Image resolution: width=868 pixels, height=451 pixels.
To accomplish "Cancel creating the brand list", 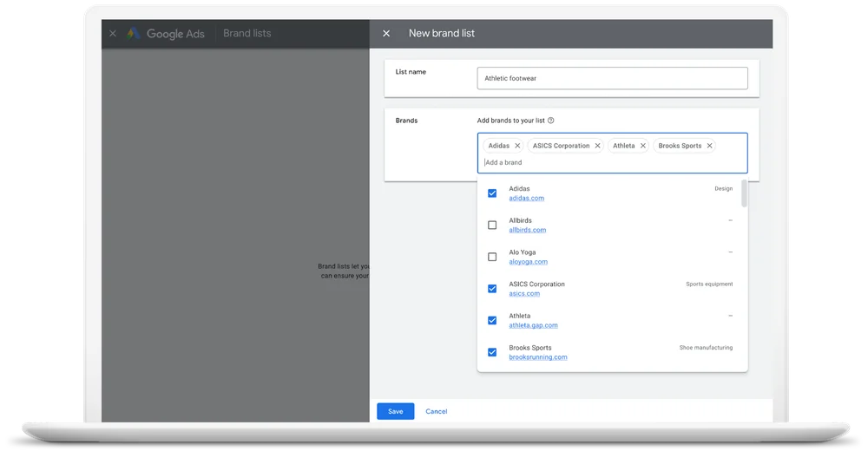I will pyautogui.click(x=437, y=411).
